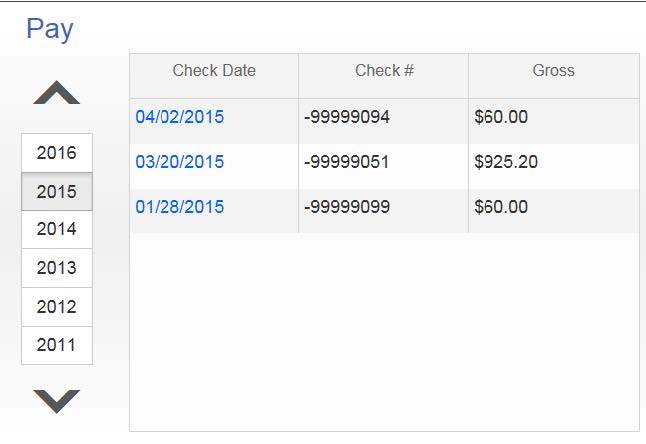Select check number -99999099 cell
646x444 pixels.
click(346, 208)
